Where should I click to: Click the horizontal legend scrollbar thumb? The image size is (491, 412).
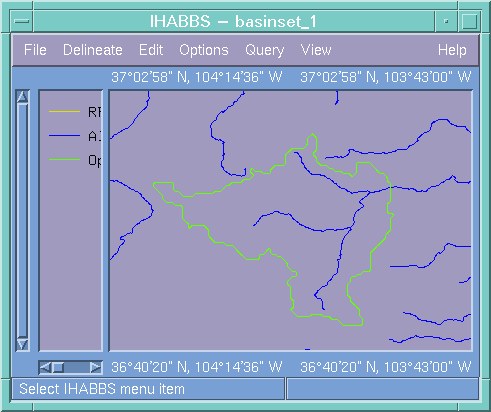coord(58,367)
